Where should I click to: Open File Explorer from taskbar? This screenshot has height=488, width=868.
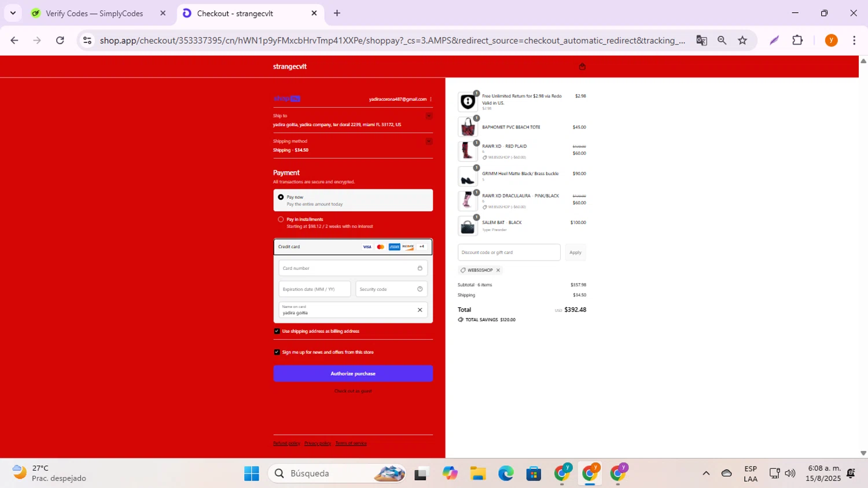point(478,474)
